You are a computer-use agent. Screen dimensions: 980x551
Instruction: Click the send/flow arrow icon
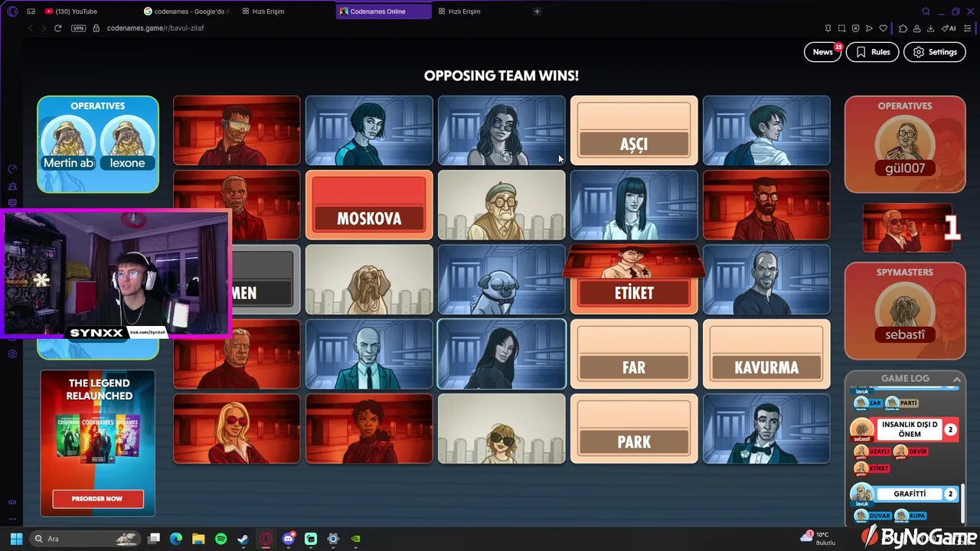869,28
